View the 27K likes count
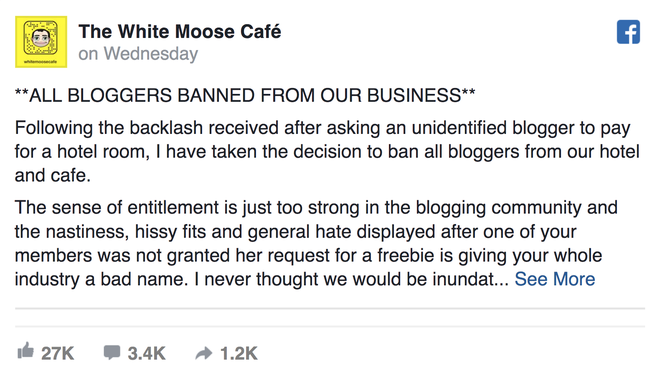660x378 pixels. [58, 353]
